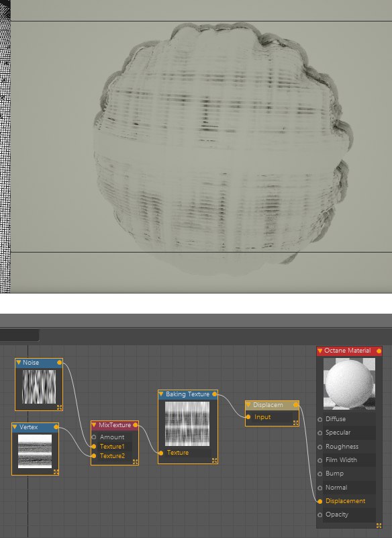Click the Roughness input port
Viewport: 392px width, 538px height.
pyautogui.click(x=320, y=447)
